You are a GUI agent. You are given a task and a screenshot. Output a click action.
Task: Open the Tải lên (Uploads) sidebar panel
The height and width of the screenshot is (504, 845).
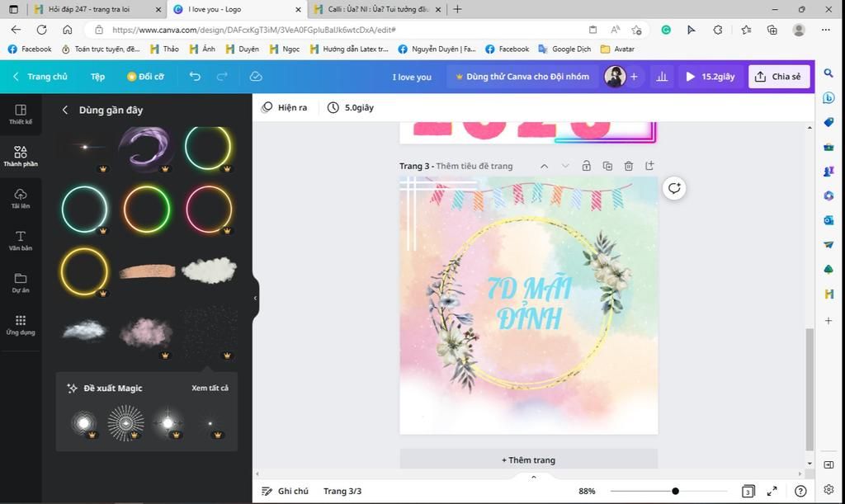(x=21, y=198)
